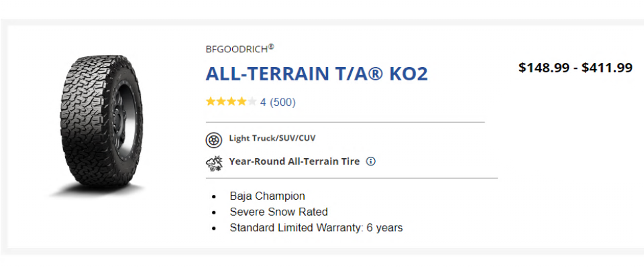Viewport: 644px width, 268px height.
Task: Click the Baja Champion bullet item
Action: pos(267,196)
